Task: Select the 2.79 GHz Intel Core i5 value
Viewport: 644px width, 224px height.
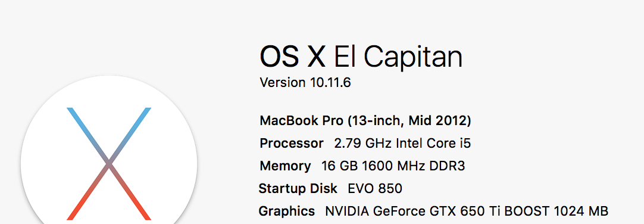Action: (402, 144)
